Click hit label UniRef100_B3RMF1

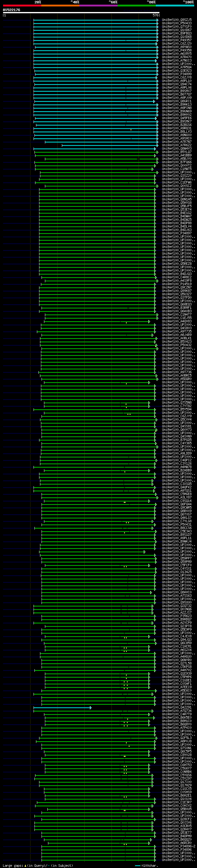(177, 308)
